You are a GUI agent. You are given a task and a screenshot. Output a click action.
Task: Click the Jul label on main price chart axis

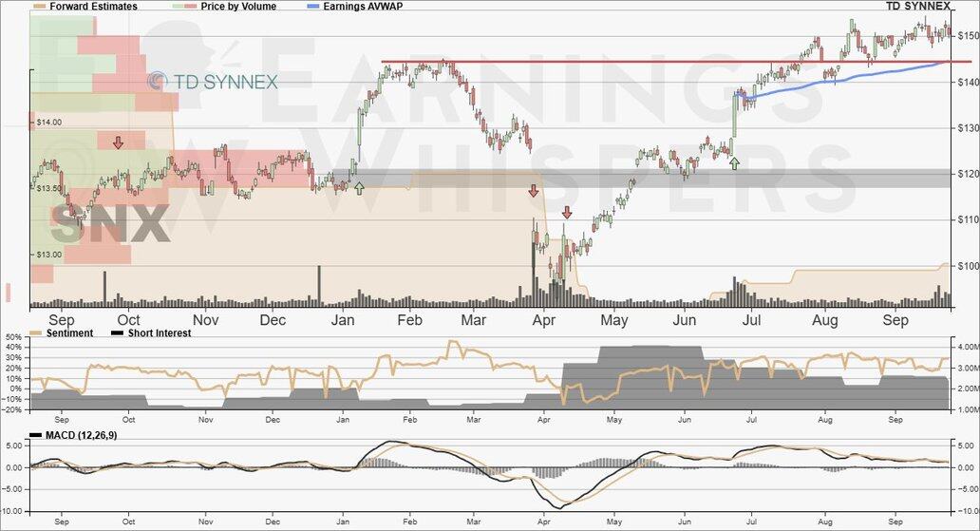point(751,320)
